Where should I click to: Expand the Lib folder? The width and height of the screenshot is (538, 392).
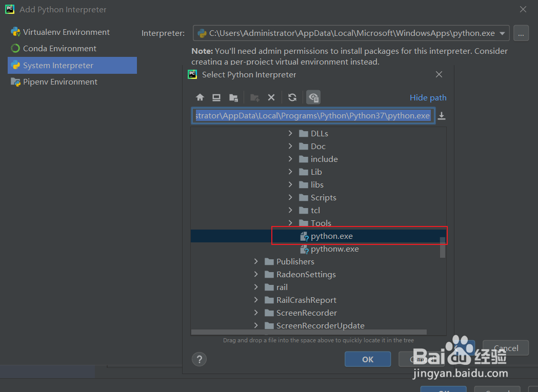pyautogui.click(x=290, y=172)
